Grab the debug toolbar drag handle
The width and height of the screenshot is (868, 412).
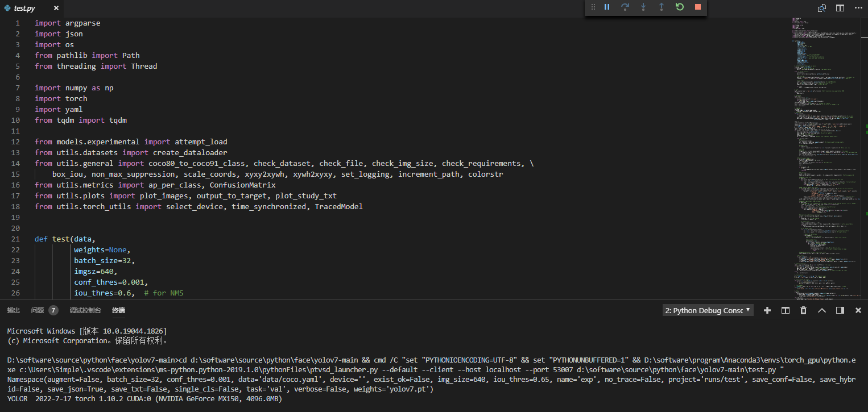click(x=593, y=7)
